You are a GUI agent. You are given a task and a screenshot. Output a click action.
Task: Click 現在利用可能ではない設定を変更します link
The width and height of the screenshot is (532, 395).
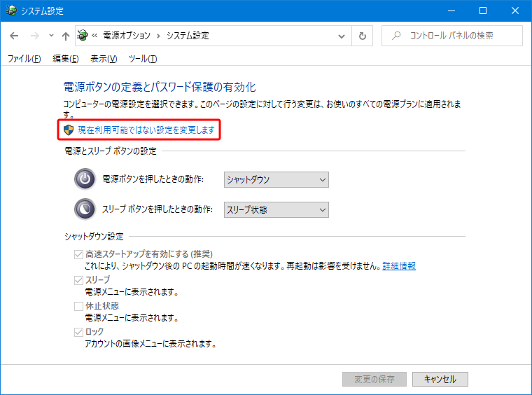click(146, 130)
